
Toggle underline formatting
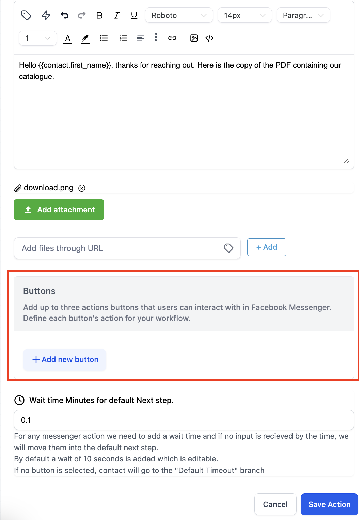[x=134, y=15]
